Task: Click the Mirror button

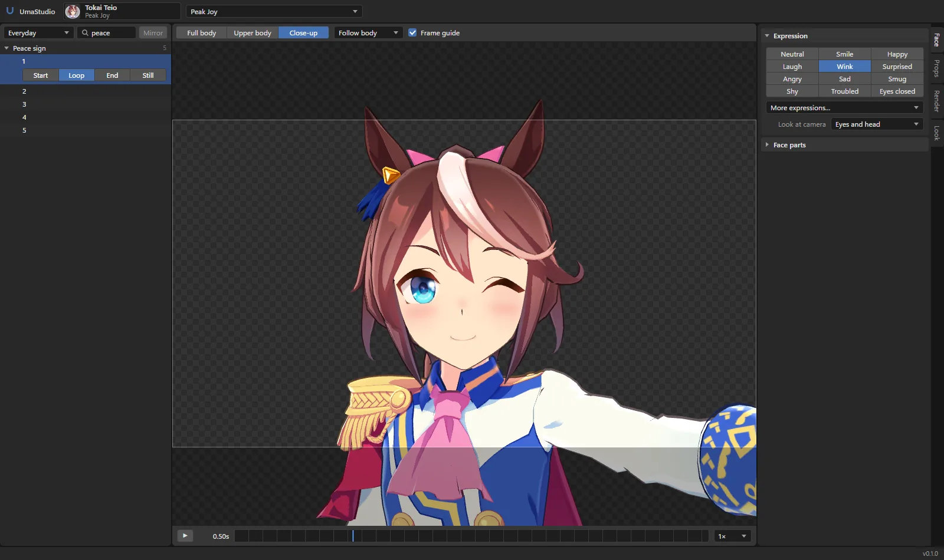Action: point(153,33)
